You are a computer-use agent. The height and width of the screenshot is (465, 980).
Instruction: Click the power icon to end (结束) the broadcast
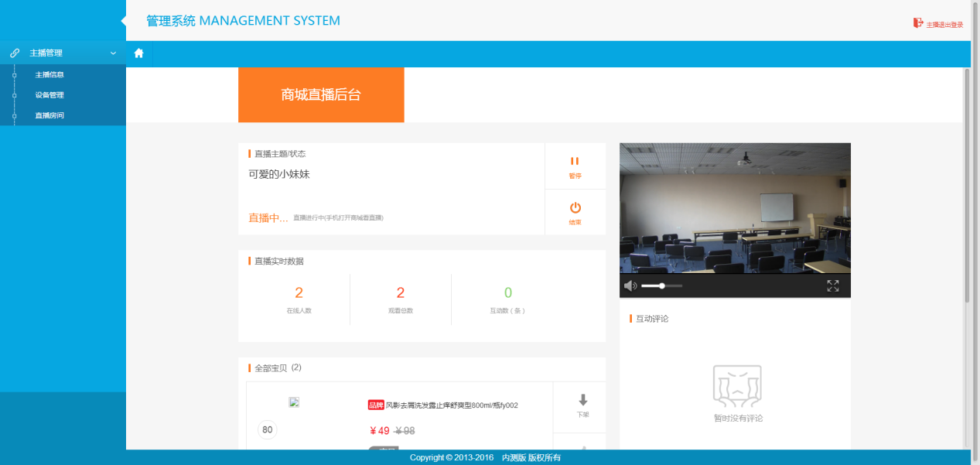(x=575, y=207)
